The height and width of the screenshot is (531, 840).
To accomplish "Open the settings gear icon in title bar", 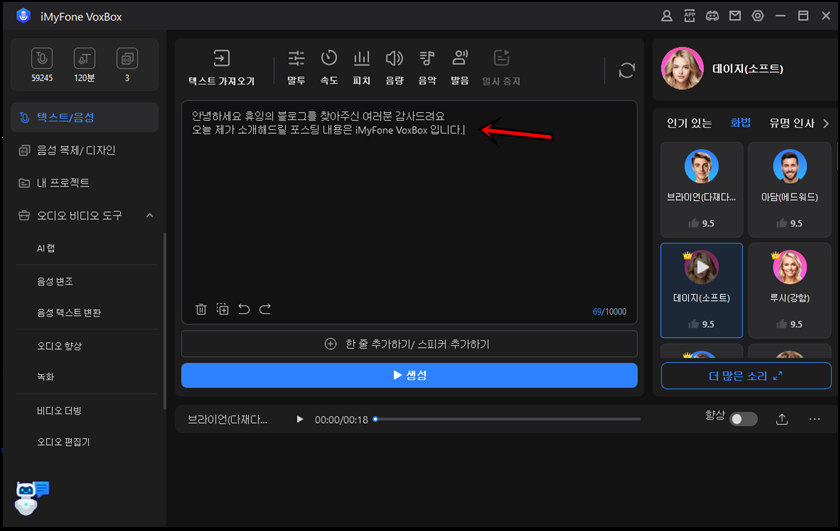I will point(758,16).
